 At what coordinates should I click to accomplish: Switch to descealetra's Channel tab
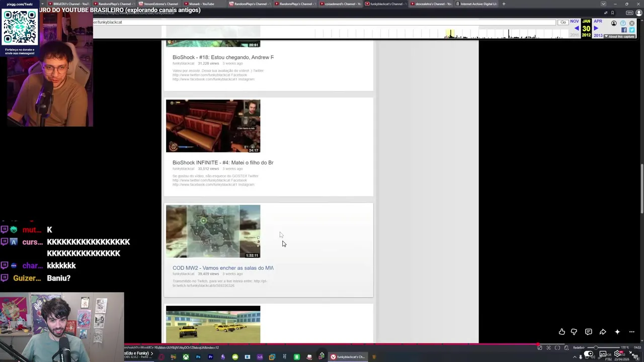pos(432,4)
